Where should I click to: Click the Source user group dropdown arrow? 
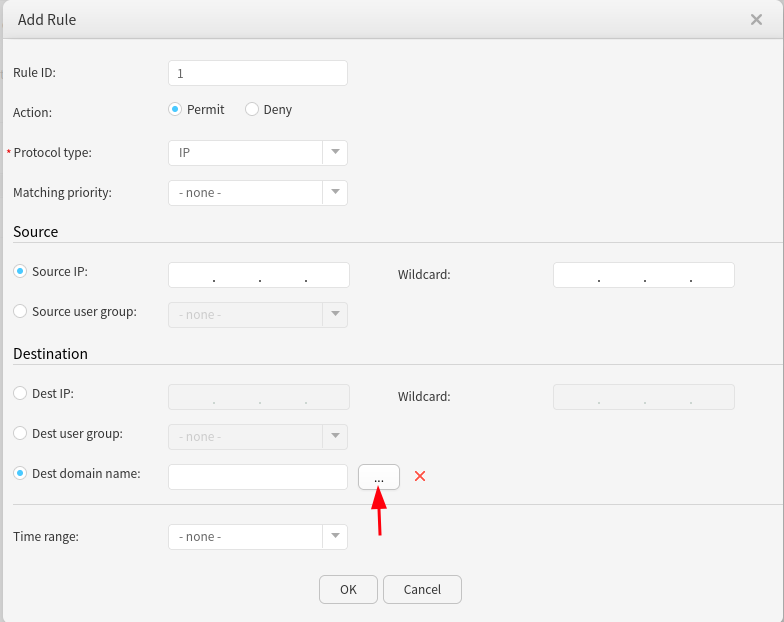coord(334,315)
